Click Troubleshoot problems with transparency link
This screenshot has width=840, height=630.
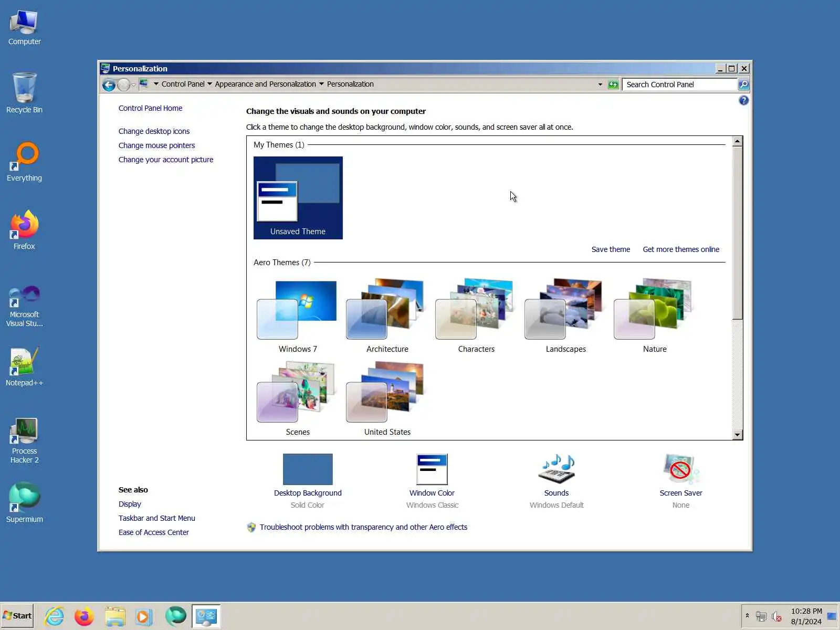(x=363, y=527)
